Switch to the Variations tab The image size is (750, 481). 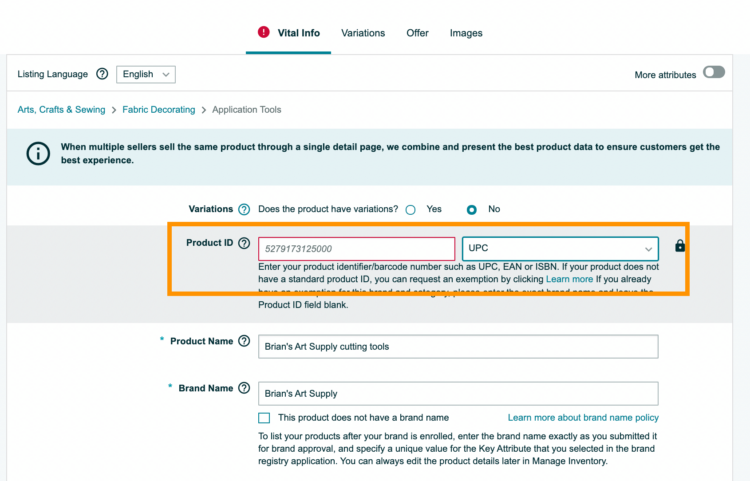point(362,33)
